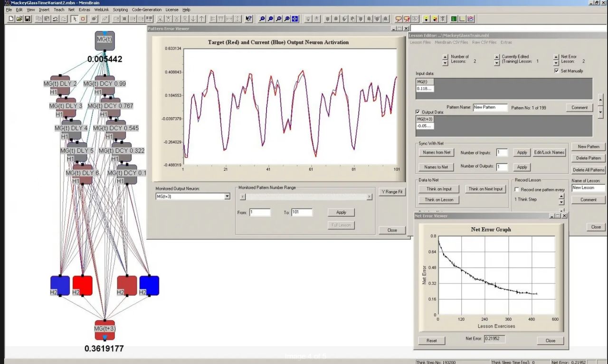608x364 pixels.
Task: Click the New file toolbar icon
Action: [11, 19]
